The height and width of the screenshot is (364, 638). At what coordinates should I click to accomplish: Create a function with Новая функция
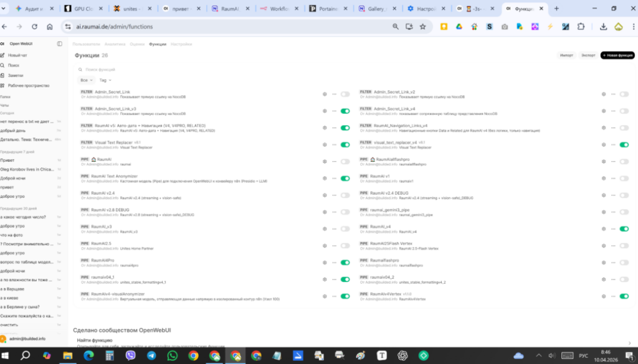pyautogui.click(x=617, y=55)
